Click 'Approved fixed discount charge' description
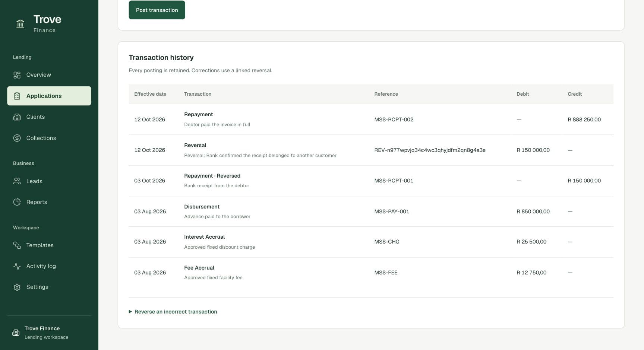The image size is (644, 350). 220,247
